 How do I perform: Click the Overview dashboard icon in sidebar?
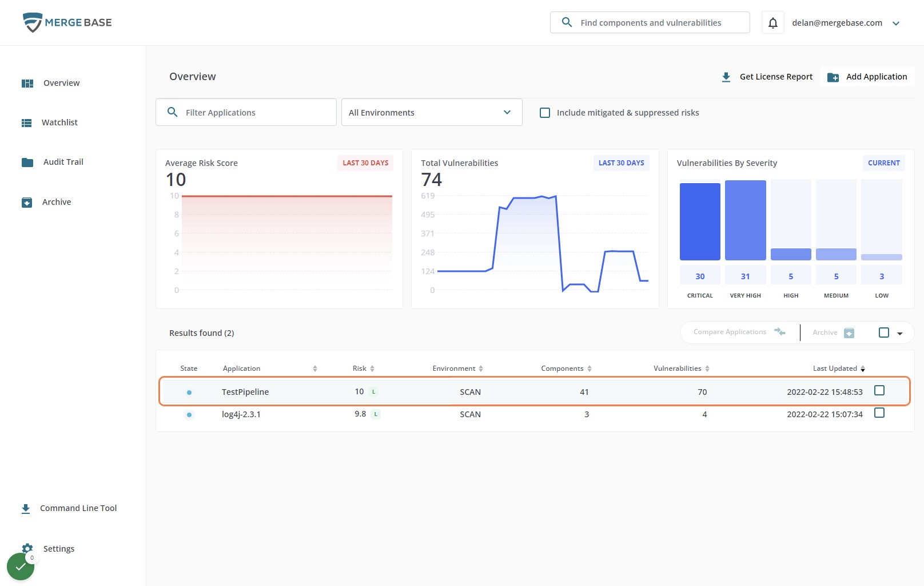27,83
